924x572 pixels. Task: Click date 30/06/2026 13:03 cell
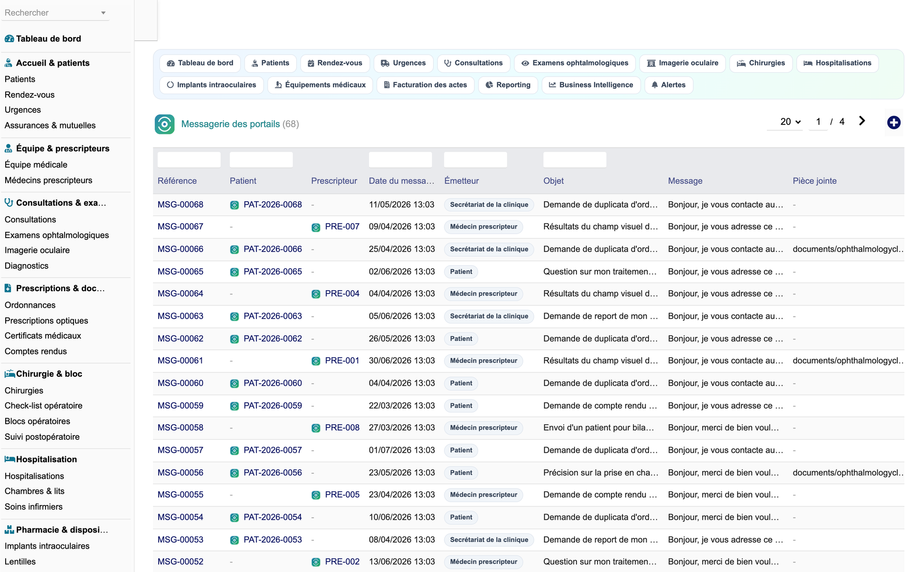402,361
